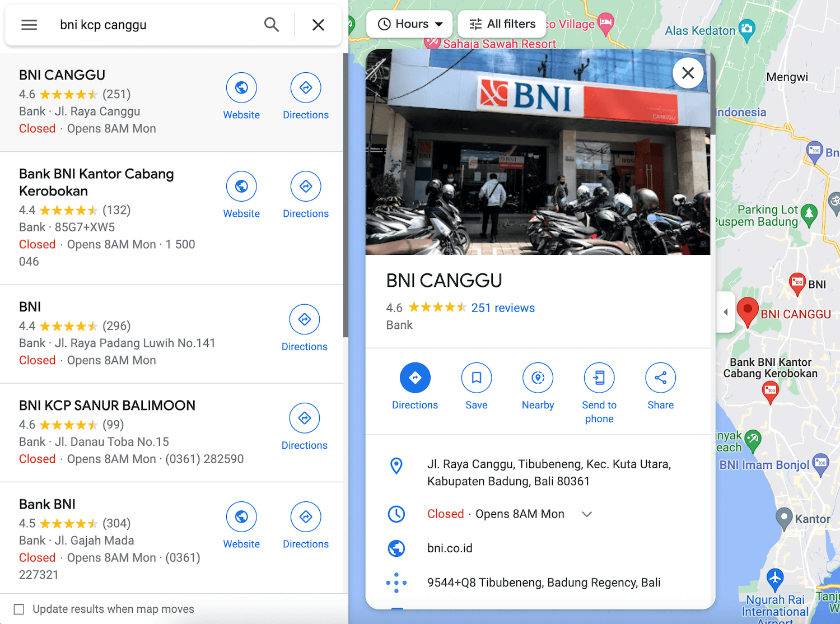This screenshot has width=840, height=624.
Task: Open Website for Bank BNI Kantor Cabang Kerobokan
Action: (x=241, y=187)
